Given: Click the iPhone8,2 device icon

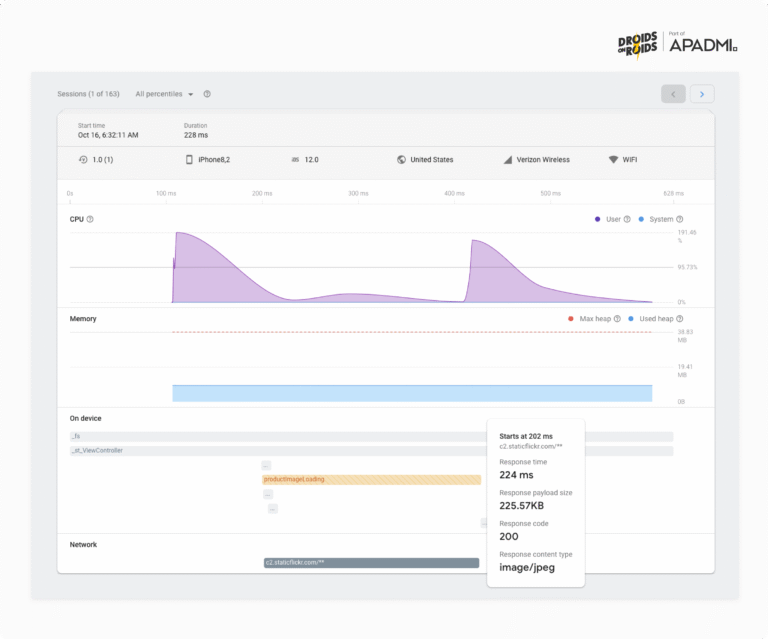Looking at the screenshot, I should point(189,160).
